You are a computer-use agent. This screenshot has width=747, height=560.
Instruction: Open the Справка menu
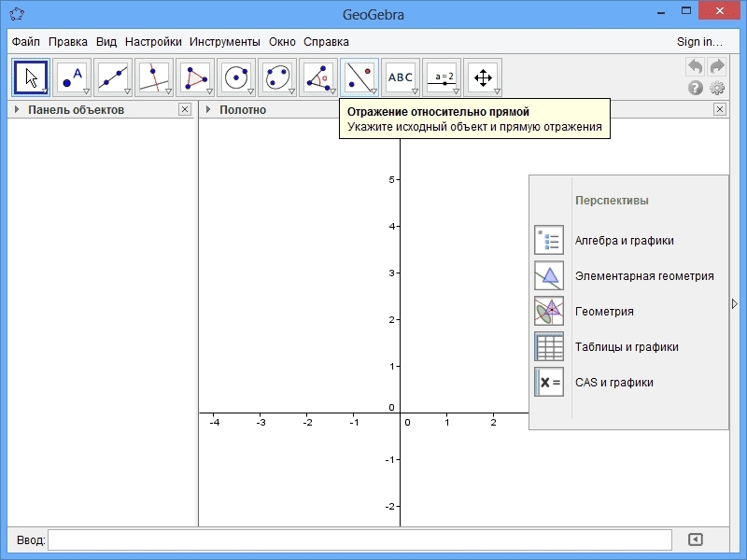pos(326,42)
